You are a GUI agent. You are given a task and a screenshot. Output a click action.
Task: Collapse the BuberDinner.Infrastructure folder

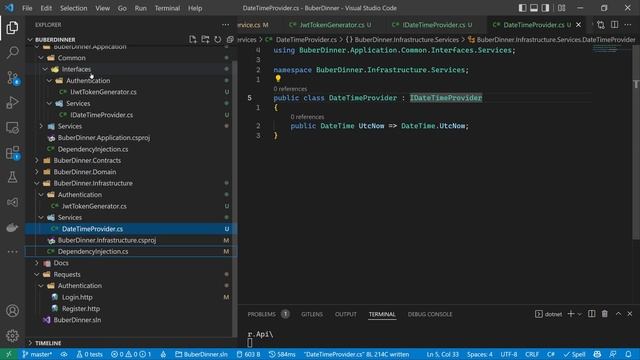[37, 183]
